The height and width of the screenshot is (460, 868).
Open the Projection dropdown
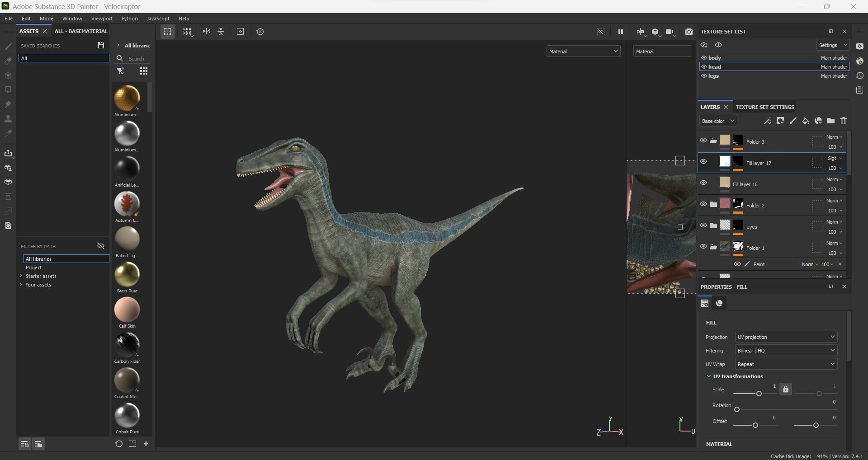(786, 337)
